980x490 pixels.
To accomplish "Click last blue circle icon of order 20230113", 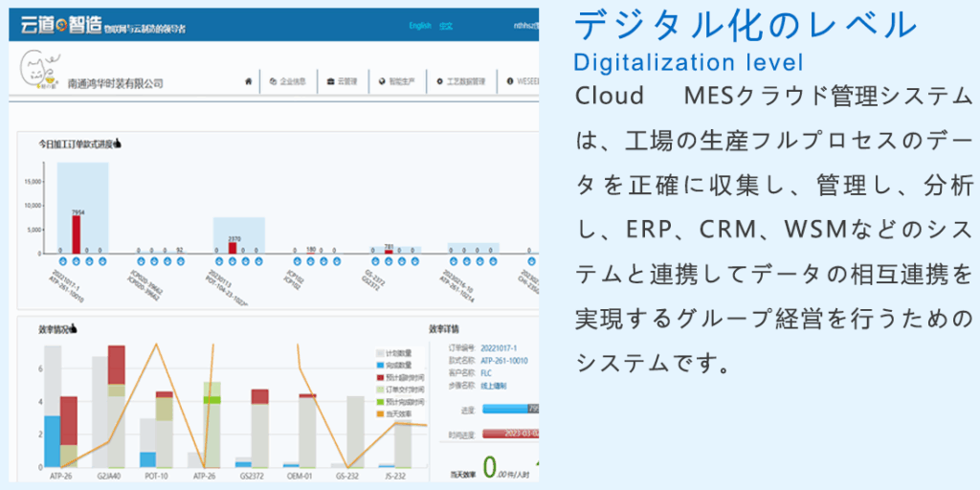I will pyautogui.click(x=258, y=260).
